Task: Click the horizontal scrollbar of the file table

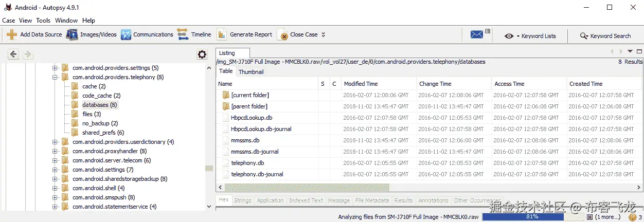Action: [306, 188]
